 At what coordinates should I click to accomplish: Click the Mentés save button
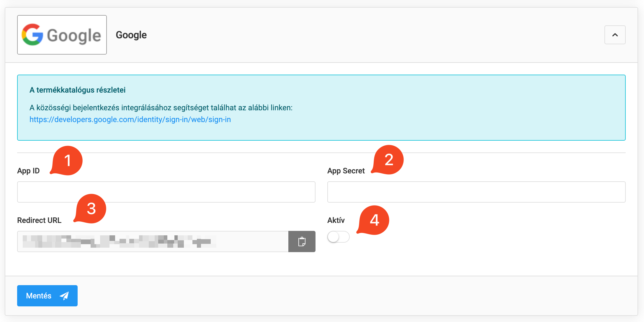(47, 296)
